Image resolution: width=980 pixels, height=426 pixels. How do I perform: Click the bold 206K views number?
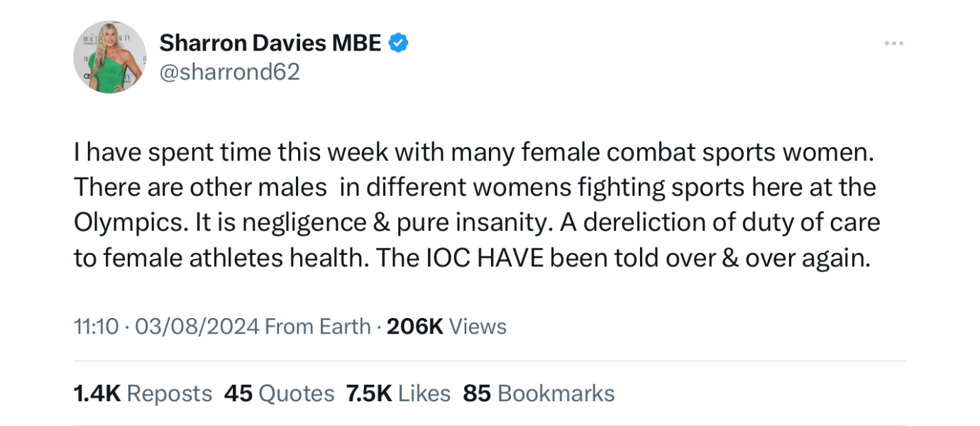(414, 326)
